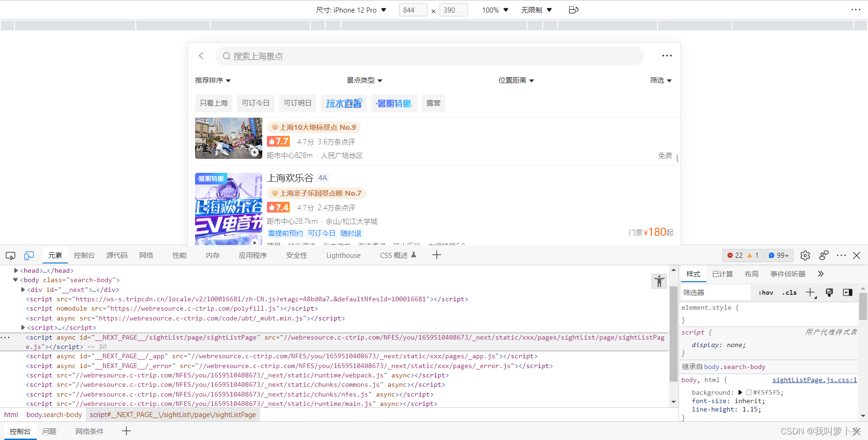Toggle 可订明日 filter chip

298,103
